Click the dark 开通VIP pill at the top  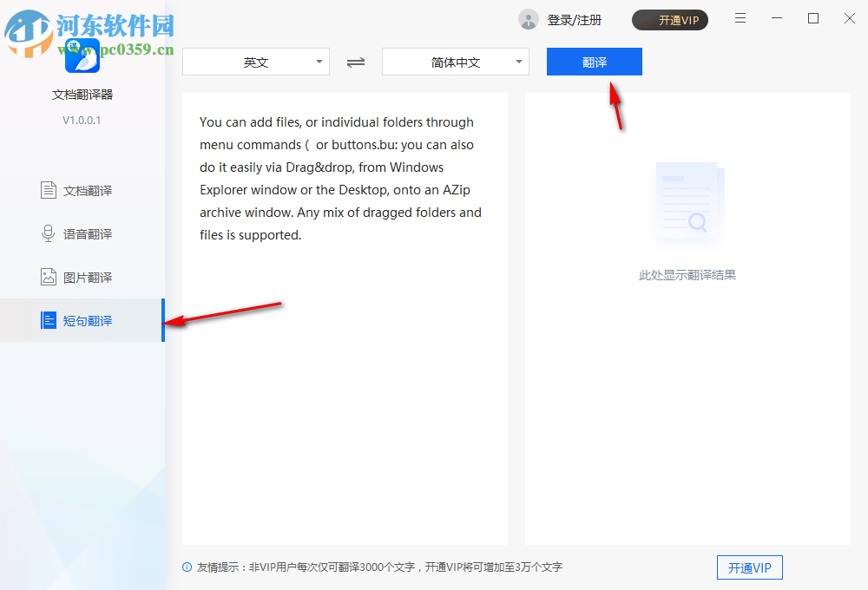coord(669,19)
